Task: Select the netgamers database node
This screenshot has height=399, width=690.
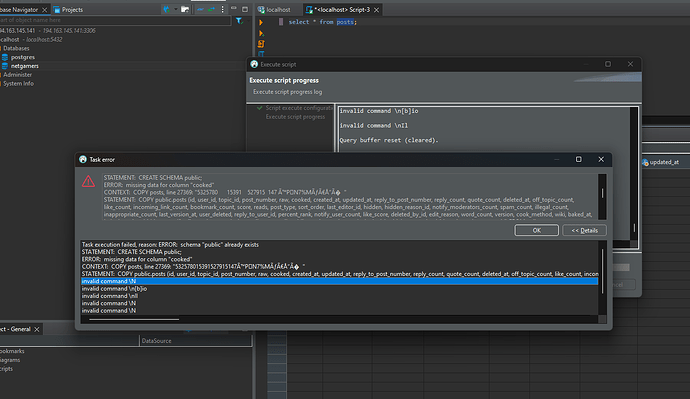Action: point(20,66)
